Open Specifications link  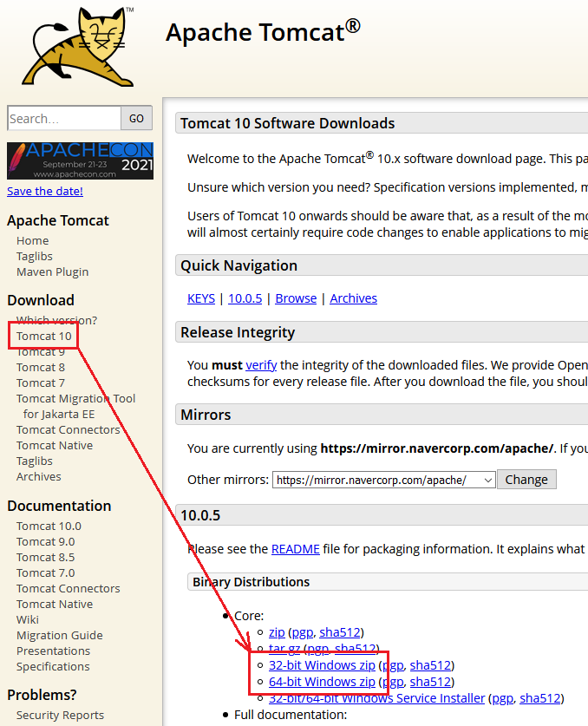click(53, 666)
